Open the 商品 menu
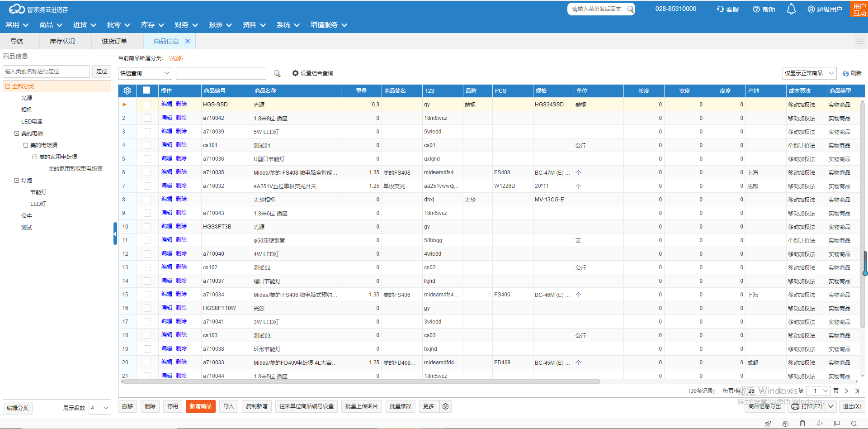 click(x=51, y=25)
